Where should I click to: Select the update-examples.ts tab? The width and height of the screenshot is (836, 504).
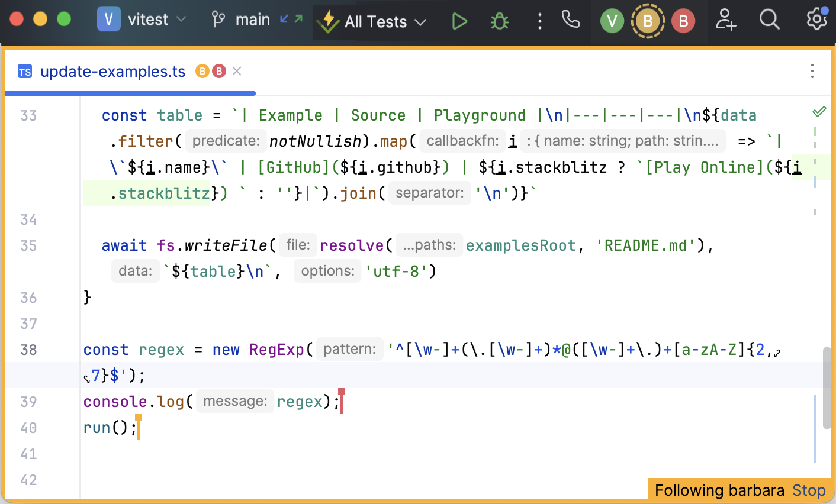(112, 72)
